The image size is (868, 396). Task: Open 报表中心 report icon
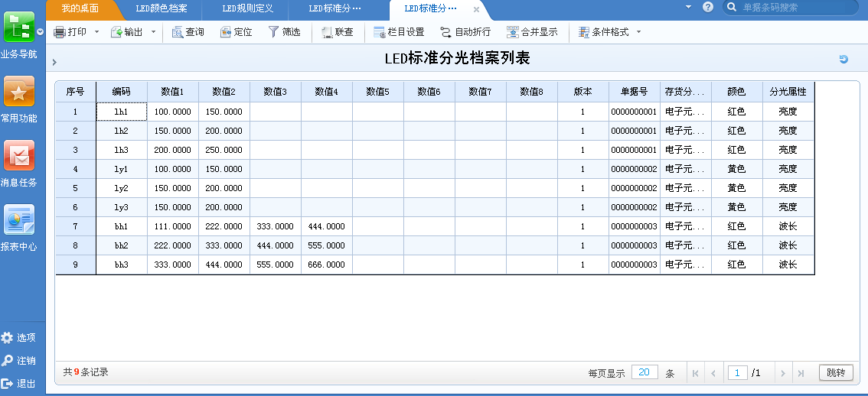click(19, 220)
